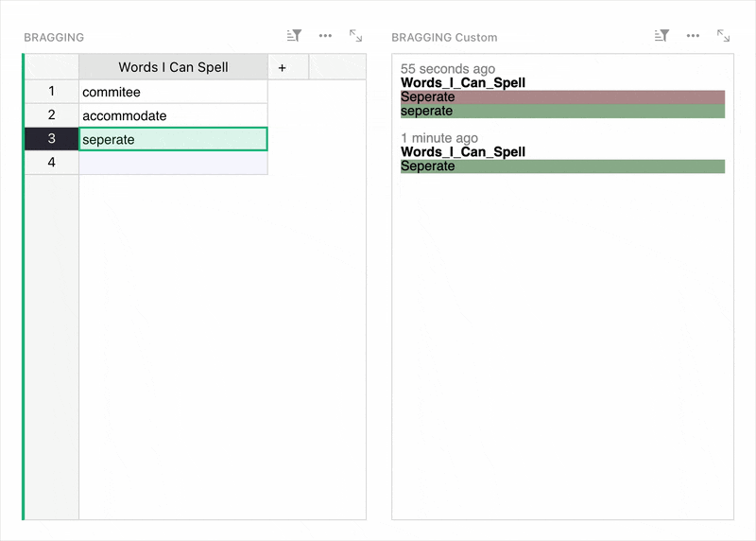Screen dimensions: 756x541
Task: Open the BRAGGING Custom three-dots menu
Action: click(x=693, y=36)
